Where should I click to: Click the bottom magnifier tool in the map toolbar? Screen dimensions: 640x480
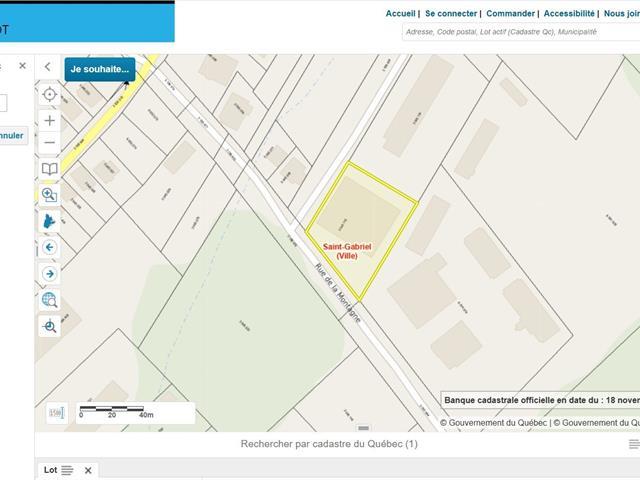coord(49,326)
